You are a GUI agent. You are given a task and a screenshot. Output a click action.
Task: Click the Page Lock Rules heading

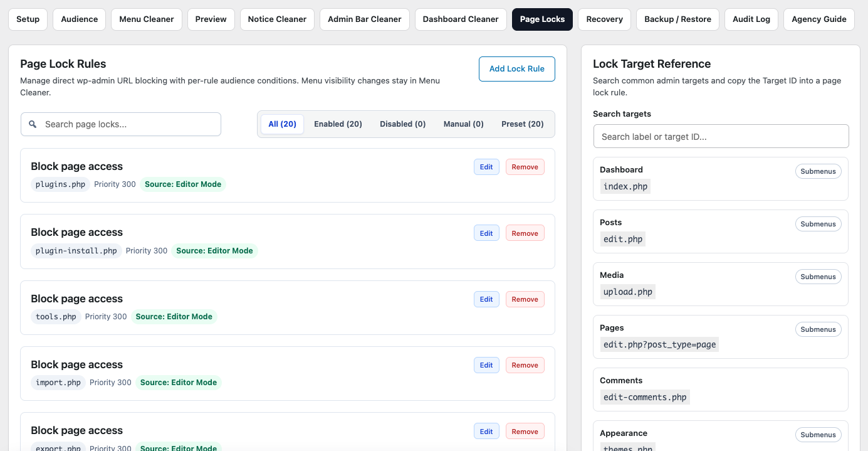click(63, 64)
